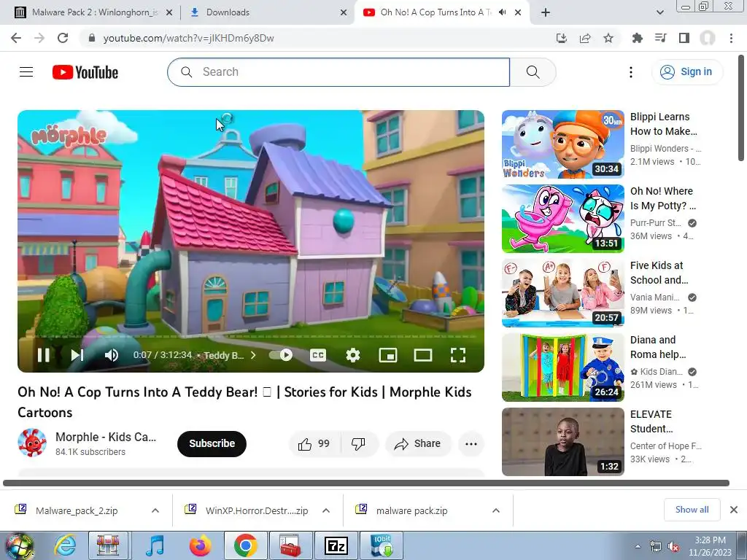Like the video with 99 likes
747x560 pixels.
[x=314, y=444]
